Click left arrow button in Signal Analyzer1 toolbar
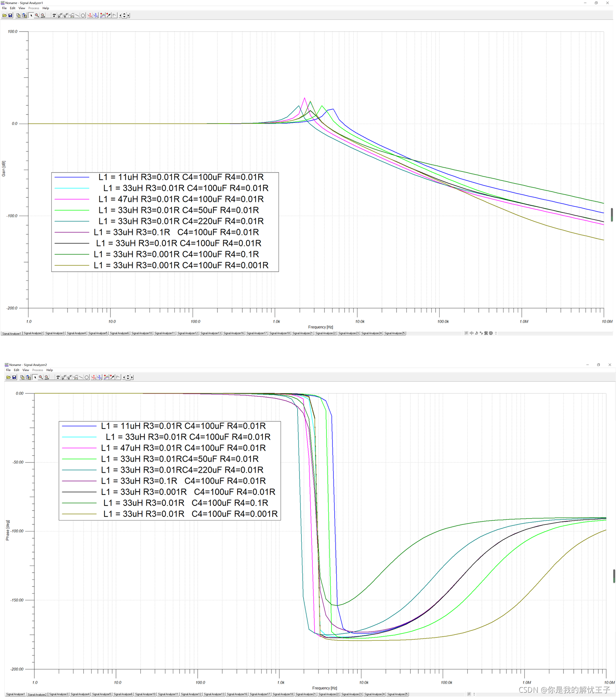 coord(120,15)
